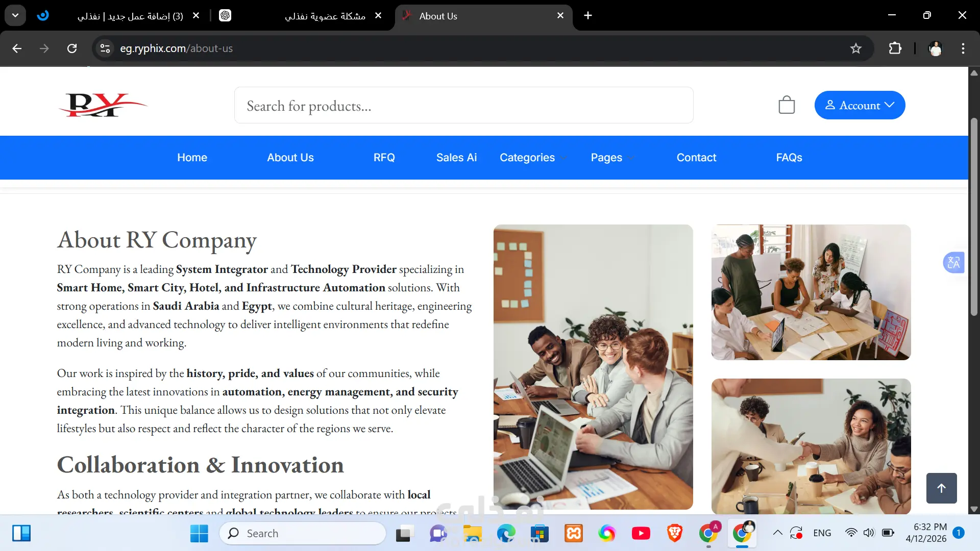The width and height of the screenshot is (980, 551).
Task: Open the browser extensions puzzle icon
Action: (895, 48)
